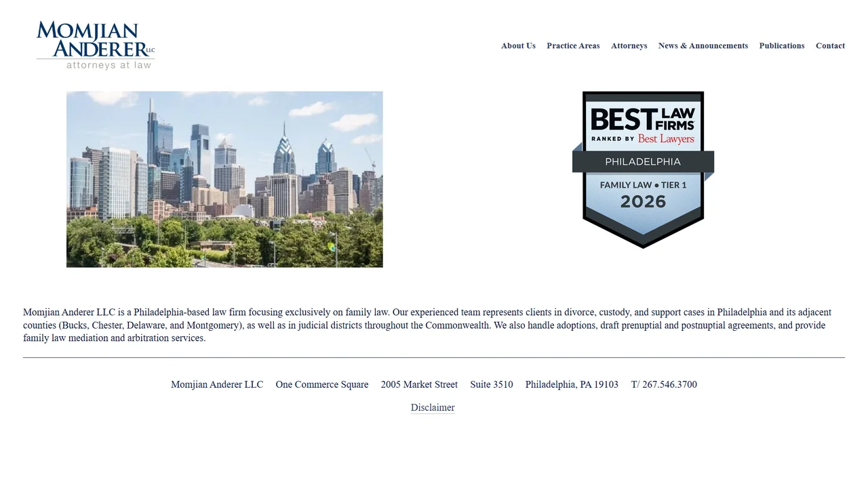Viewport: 868px width, 488px height.
Task: Click the Suite 3510 footer text
Action: coord(492,384)
